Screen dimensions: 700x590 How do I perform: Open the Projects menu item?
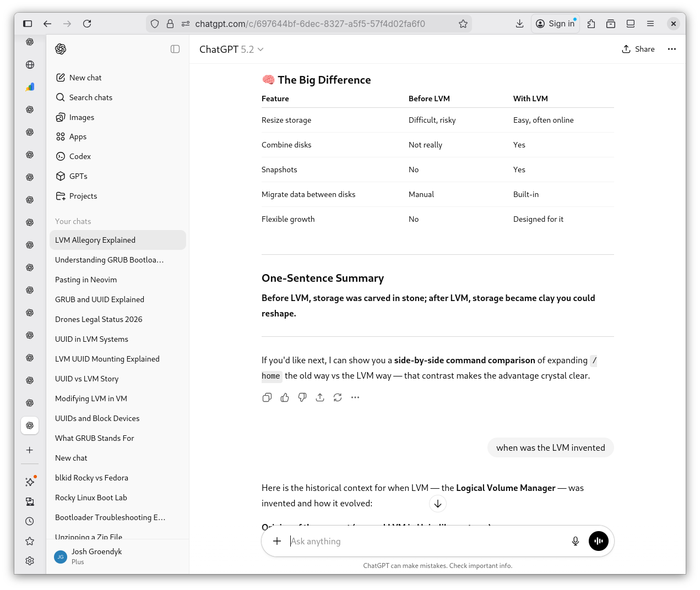pyautogui.click(x=83, y=196)
